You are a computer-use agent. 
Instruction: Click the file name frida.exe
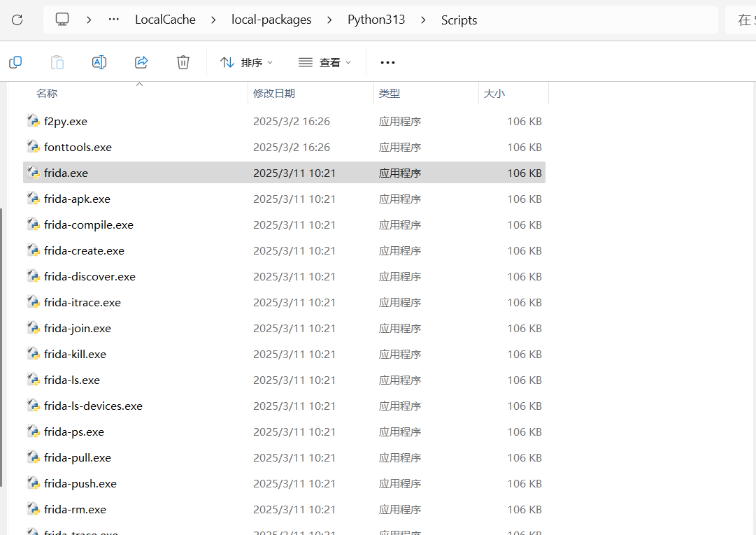[66, 173]
